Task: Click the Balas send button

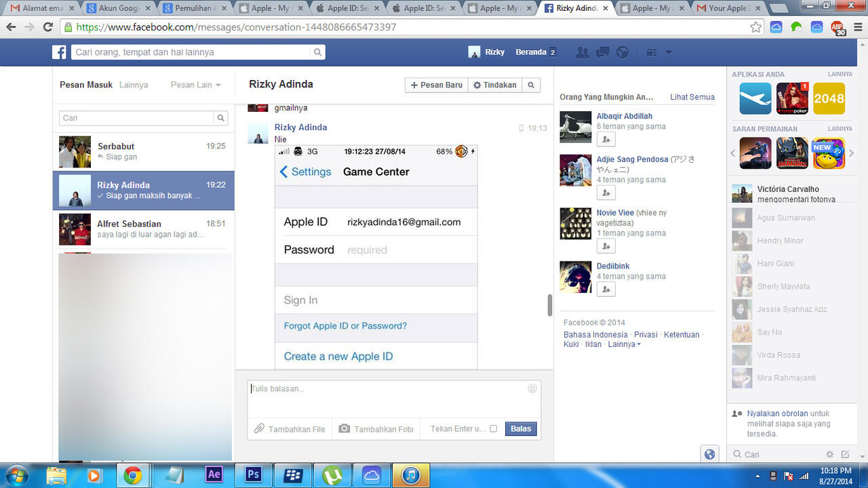Action: point(521,428)
